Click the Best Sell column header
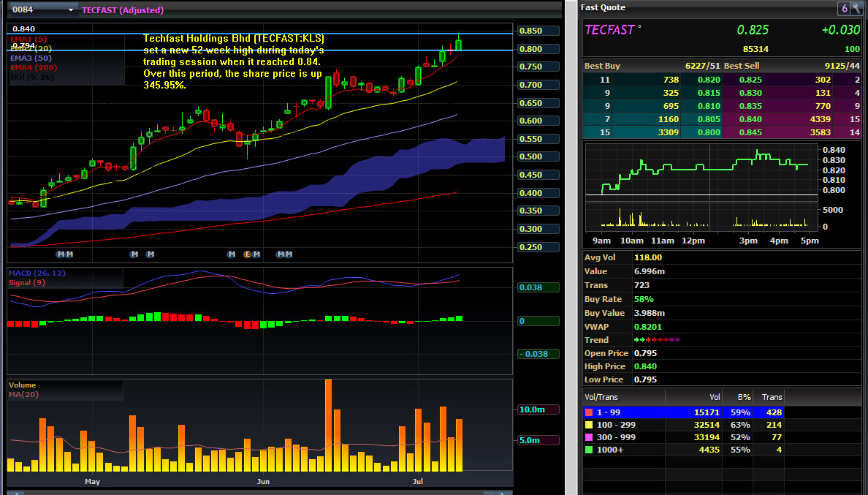 pos(742,66)
